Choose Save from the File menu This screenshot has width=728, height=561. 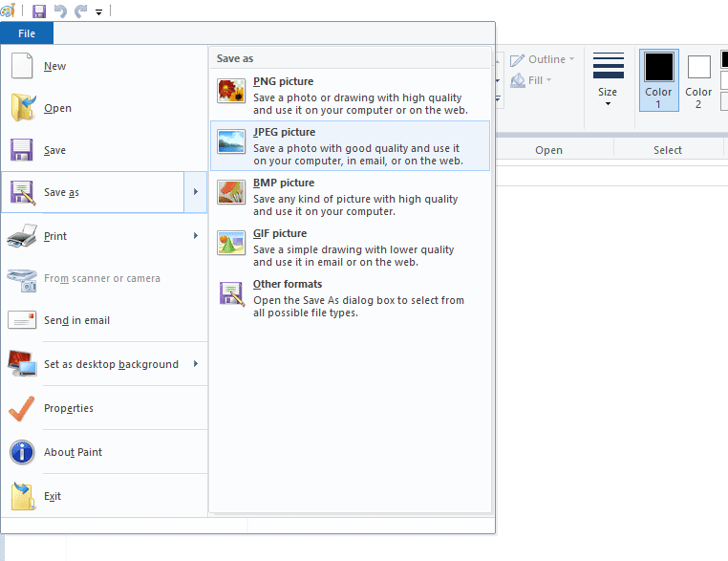coord(104,150)
